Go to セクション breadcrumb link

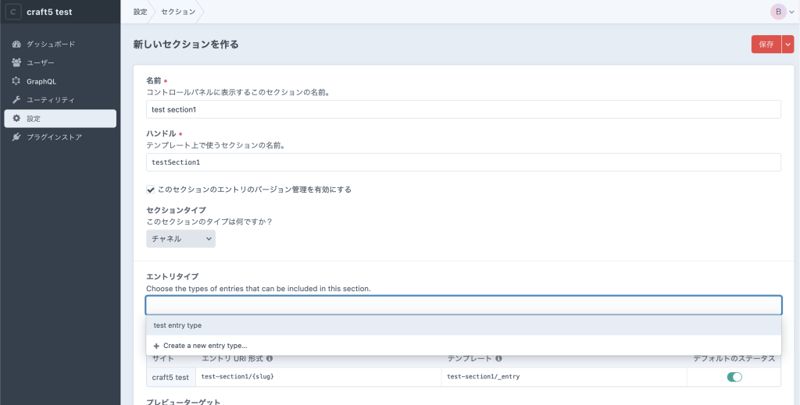click(x=178, y=12)
